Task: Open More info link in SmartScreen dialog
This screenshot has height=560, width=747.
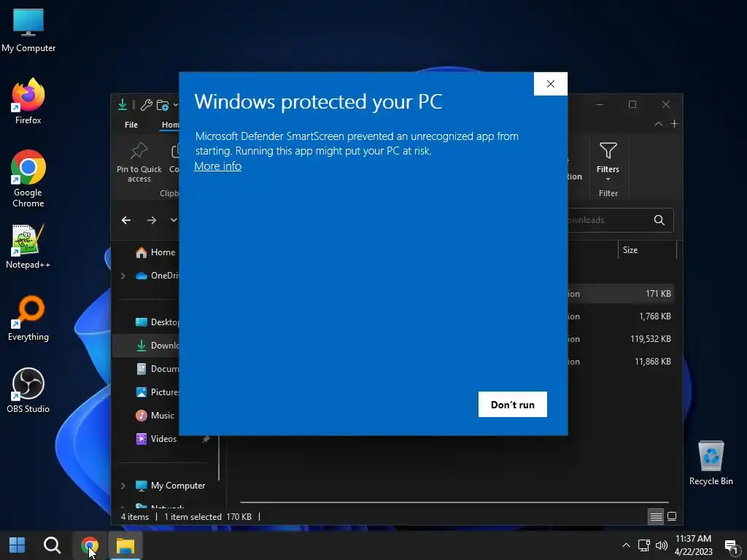Action: (x=217, y=166)
